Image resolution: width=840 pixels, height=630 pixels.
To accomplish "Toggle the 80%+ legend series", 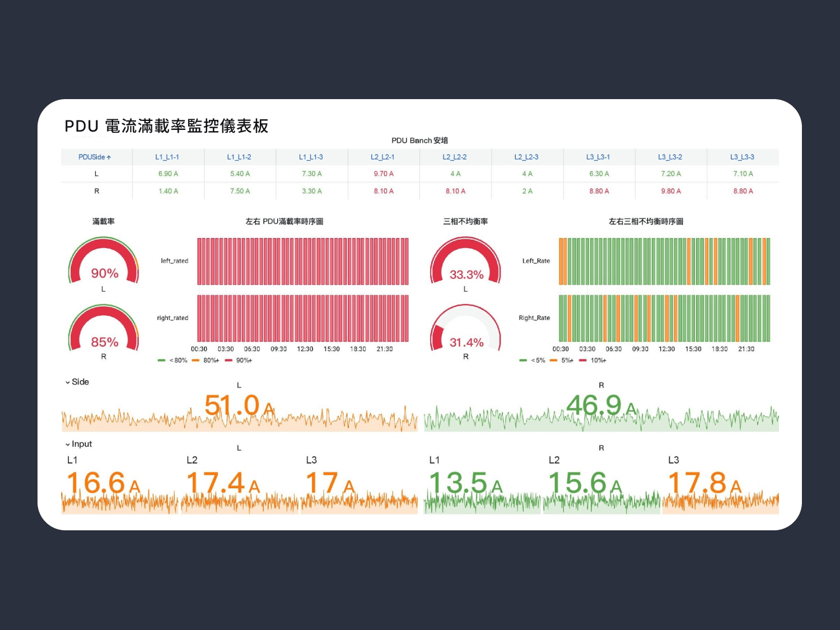I will tap(206, 361).
